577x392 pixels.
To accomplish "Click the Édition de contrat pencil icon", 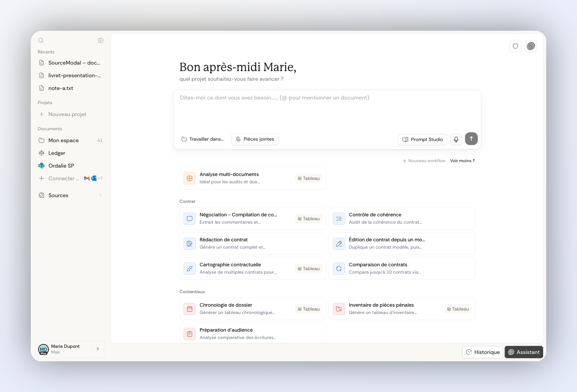I will [x=339, y=244].
